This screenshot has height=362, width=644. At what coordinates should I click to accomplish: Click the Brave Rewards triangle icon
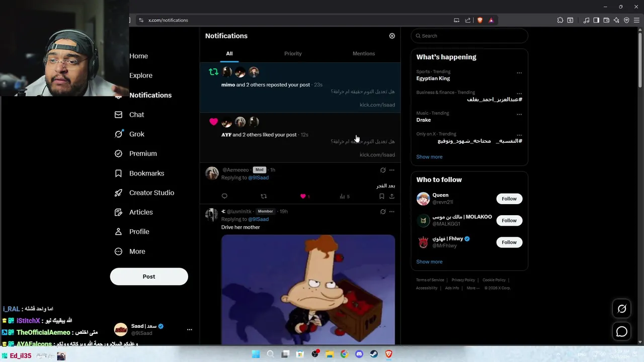pos(491,20)
